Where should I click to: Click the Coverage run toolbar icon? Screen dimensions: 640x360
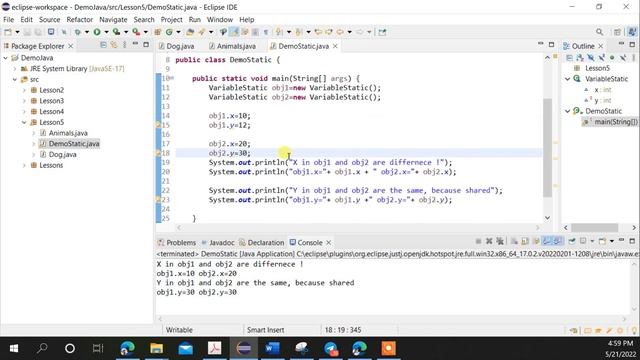(x=116, y=32)
